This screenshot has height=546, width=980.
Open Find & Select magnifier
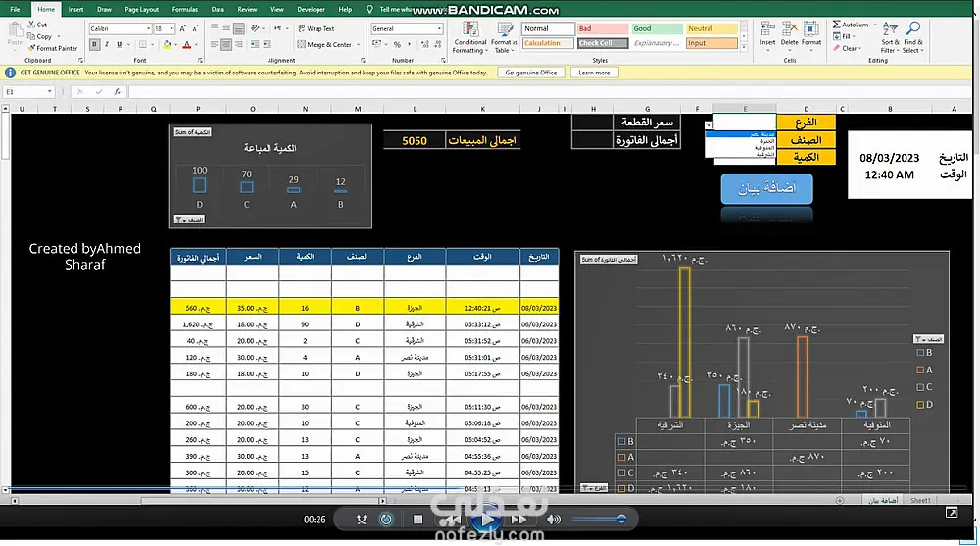[x=912, y=37]
